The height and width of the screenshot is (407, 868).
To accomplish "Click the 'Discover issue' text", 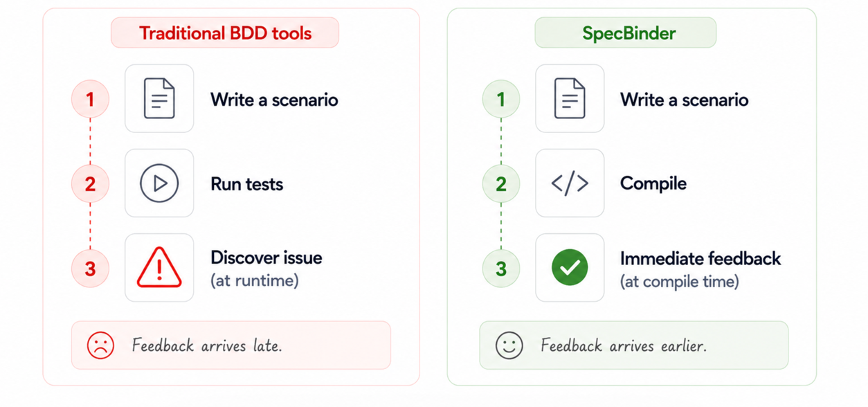I will click(x=266, y=257).
